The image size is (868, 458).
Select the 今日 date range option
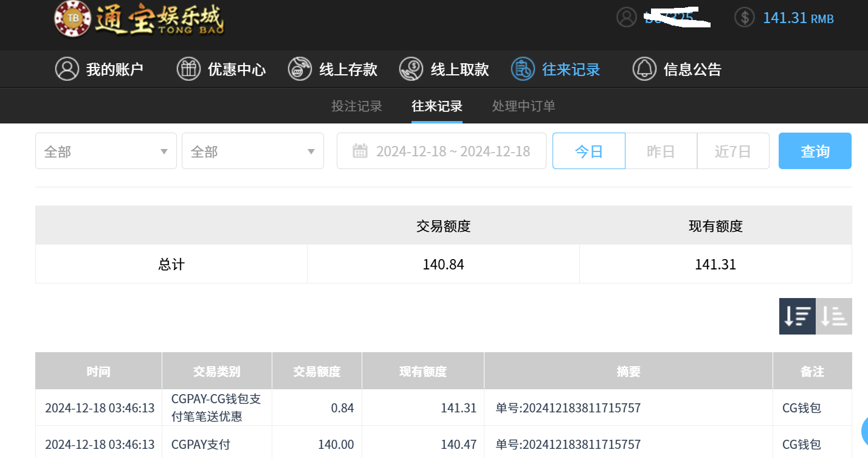click(588, 151)
